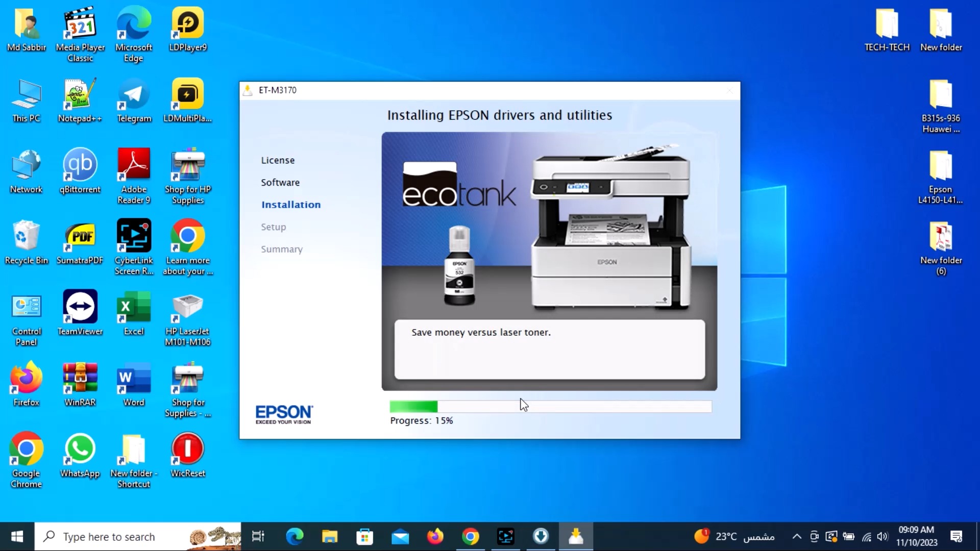This screenshot has height=551, width=980.
Task: Click the WicReset desktop icon
Action: click(x=188, y=455)
